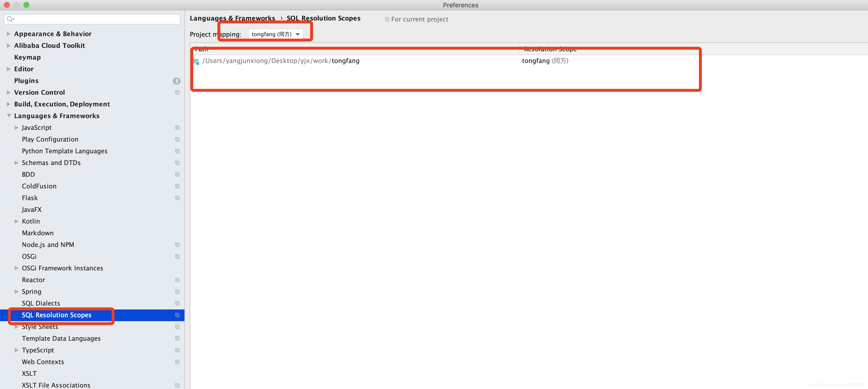Click the Node.js and NPM settings icon

click(x=177, y=244)
